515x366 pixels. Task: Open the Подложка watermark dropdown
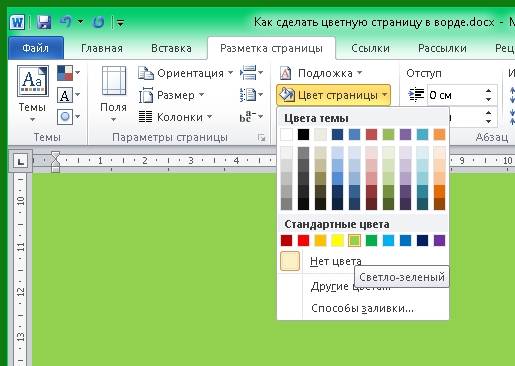click(x=321, y=73)
